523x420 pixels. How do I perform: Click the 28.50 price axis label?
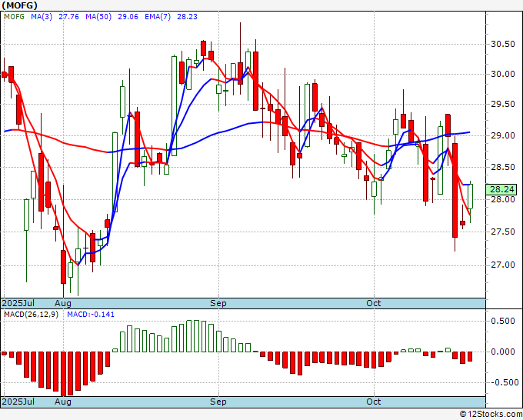point(503,167)
